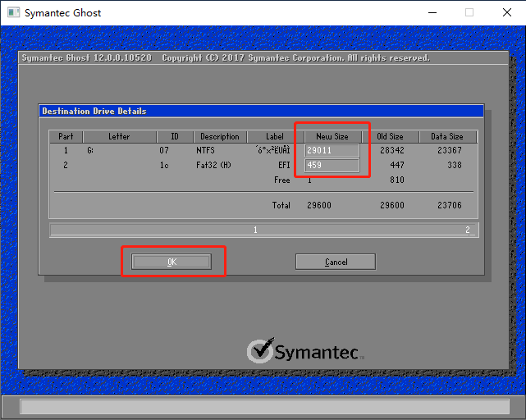Click the empty status bar at bottom
526x420 pixels.
pos(265,407)
